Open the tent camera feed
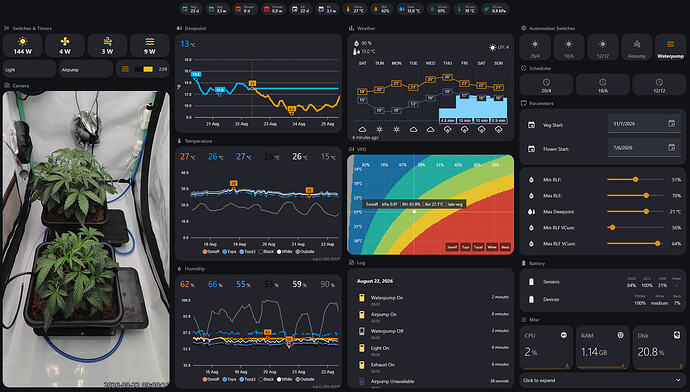The height and width of the screenshot is (392, 690). [86, 239]
